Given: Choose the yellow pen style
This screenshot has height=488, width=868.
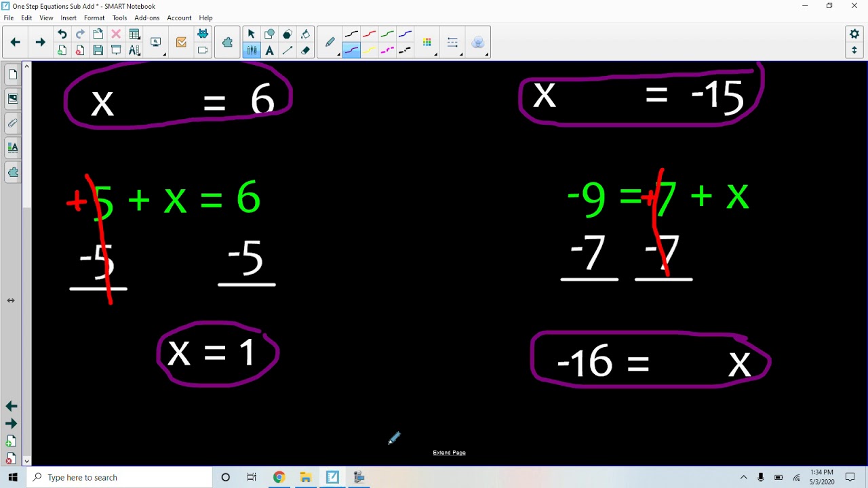Looking at the screenshot, I should [x=370, y=50].
